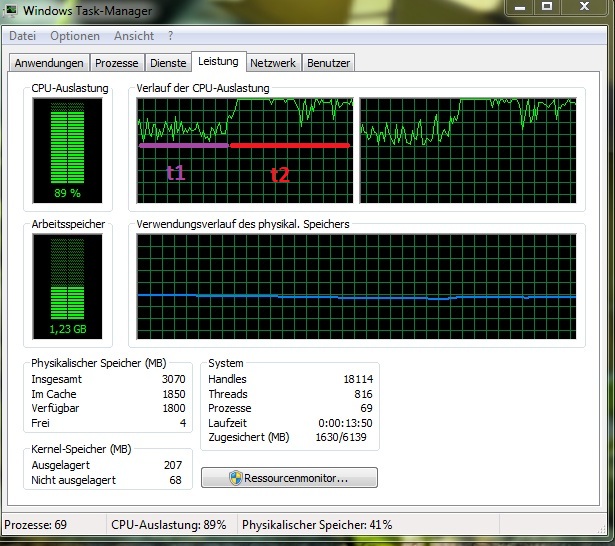Click the Handles value 18114
The image size is (615, 546).
pyautogui.click(x=358, y=379)
